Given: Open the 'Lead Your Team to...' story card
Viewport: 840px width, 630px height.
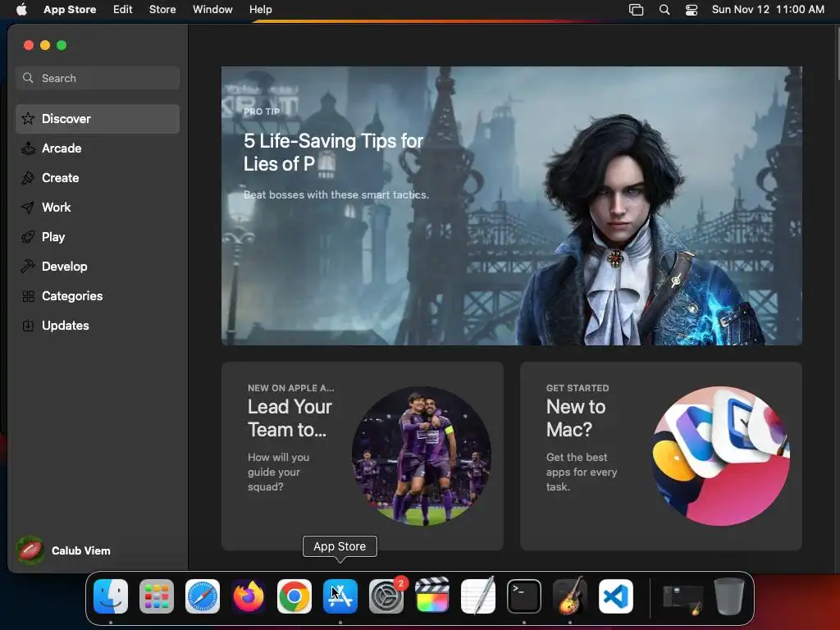Looking at the screenshot, I should [362, 456].
